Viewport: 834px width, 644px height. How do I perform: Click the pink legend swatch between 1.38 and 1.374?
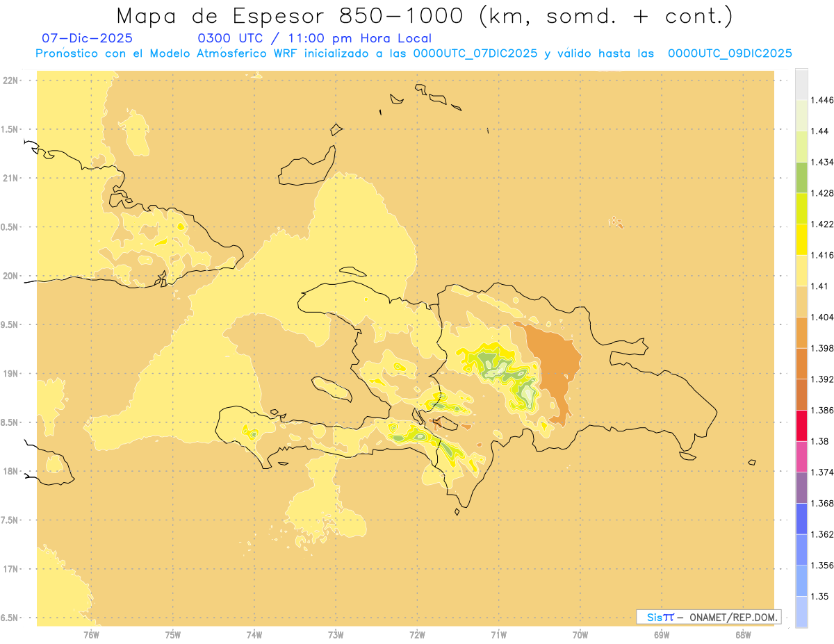click(801, 456)
